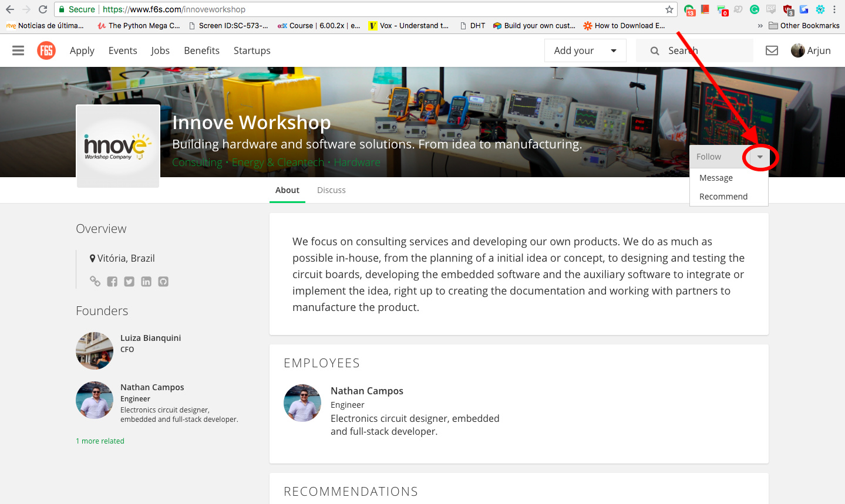Open the messages envelope icon

point(772,50)
